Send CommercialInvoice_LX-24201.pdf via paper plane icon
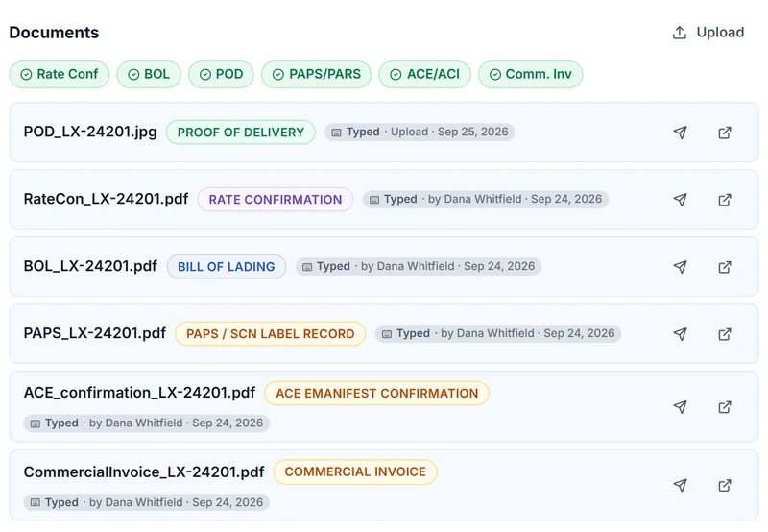The width and height of the screenshot is (768, 532). click(x=680, y=485)
